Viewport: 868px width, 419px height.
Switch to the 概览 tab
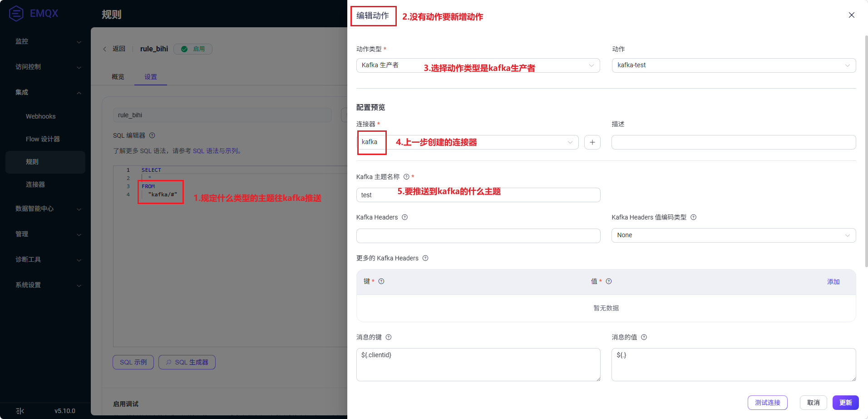click(x=118, y=77)
